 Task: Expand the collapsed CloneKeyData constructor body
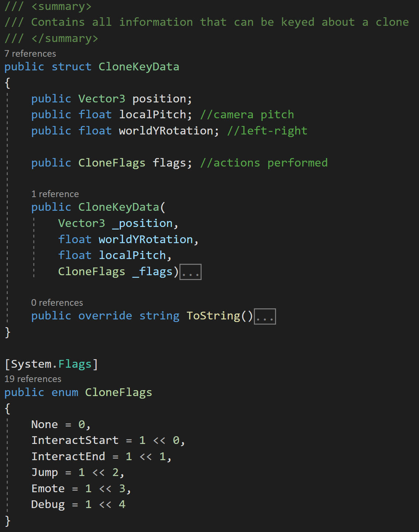coord(190,272)
